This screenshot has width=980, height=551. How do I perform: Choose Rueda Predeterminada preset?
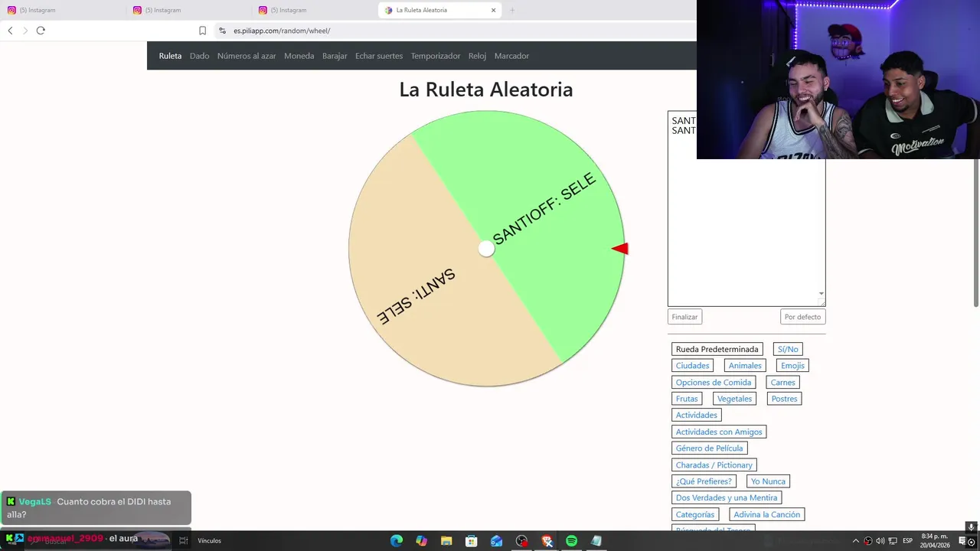point(717,349)
